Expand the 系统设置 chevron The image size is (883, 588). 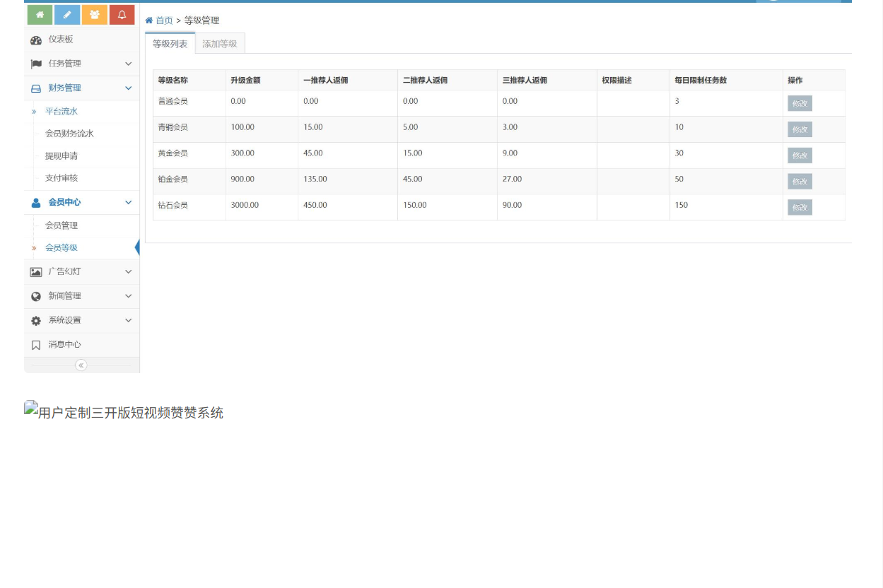tap(129, 320)
